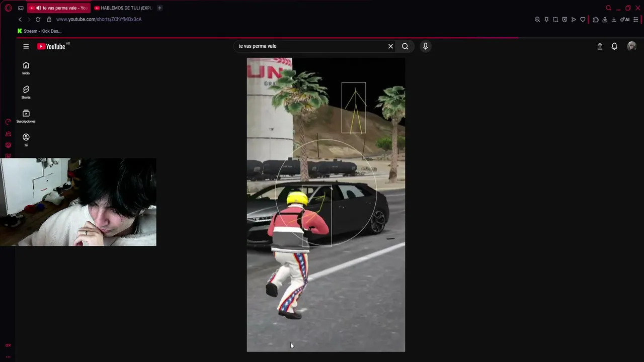Go forward to the next page

[29, 20]
